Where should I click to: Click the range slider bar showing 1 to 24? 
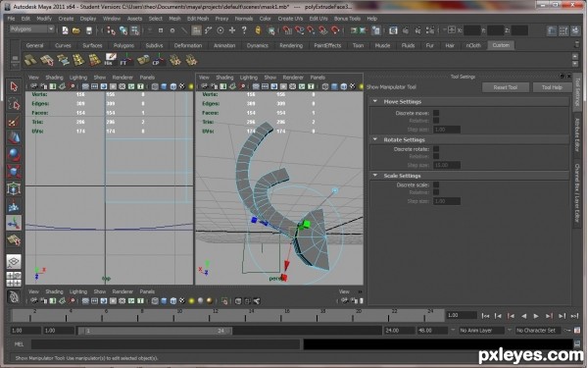155,331
